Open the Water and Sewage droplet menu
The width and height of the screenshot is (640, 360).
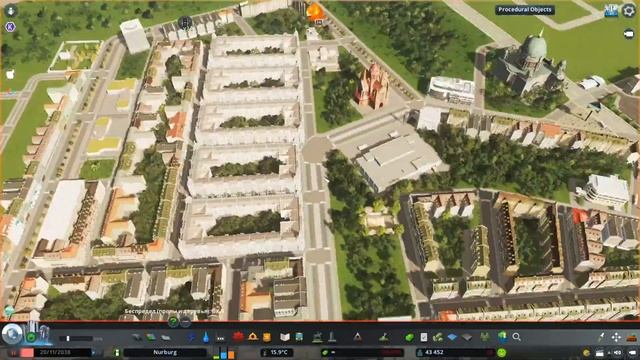[206, 338]
